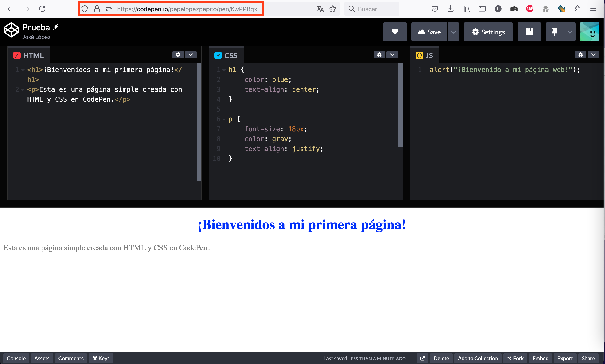Pin this pen with the pin icon

(x=554, y=32)
